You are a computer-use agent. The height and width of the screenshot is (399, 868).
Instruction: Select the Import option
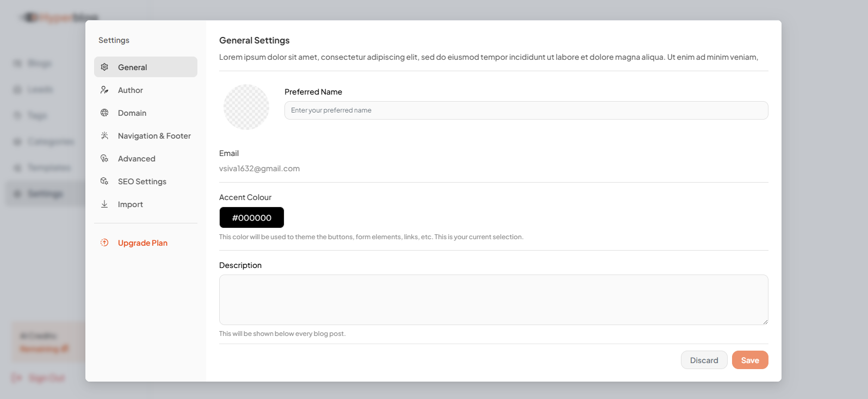coord(146,204)
